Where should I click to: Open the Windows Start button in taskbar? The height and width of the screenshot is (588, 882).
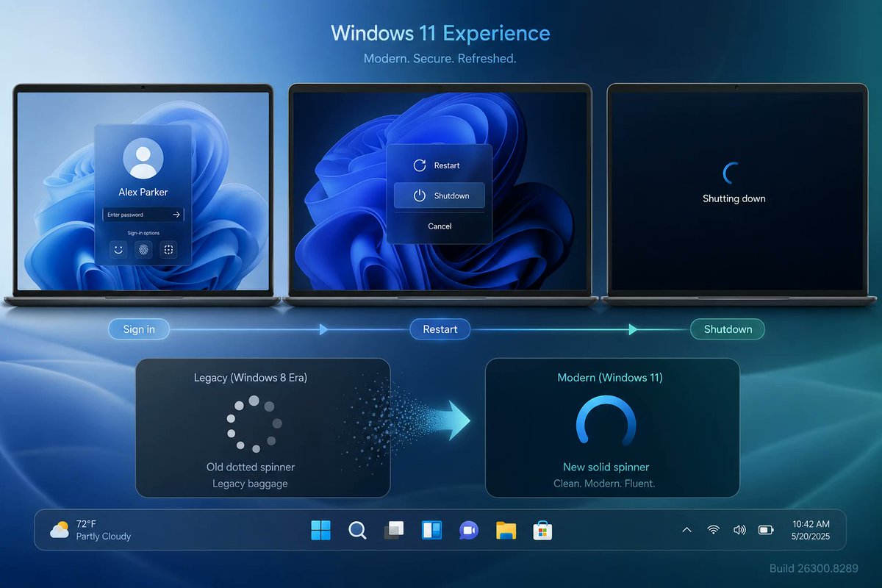tap(320, 530)
